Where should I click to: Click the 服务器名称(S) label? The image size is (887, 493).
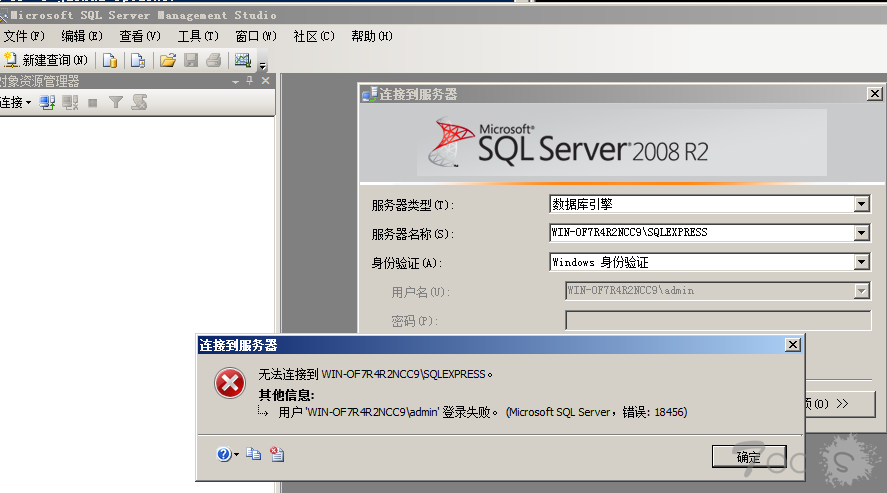pyautogui.click(x=413, y=234)
